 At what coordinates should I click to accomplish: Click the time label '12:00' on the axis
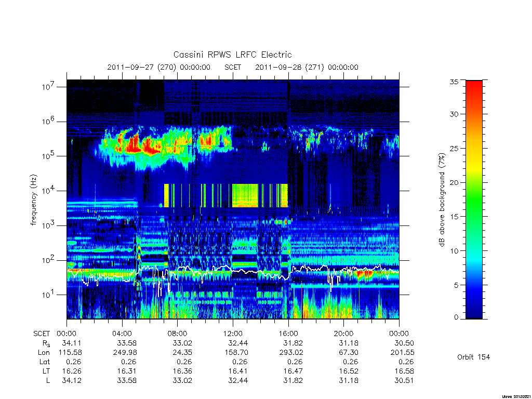233,334
